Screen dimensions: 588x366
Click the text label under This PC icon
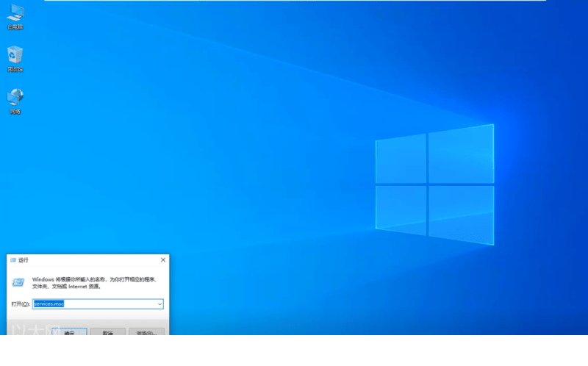click(x=15, y=27)
